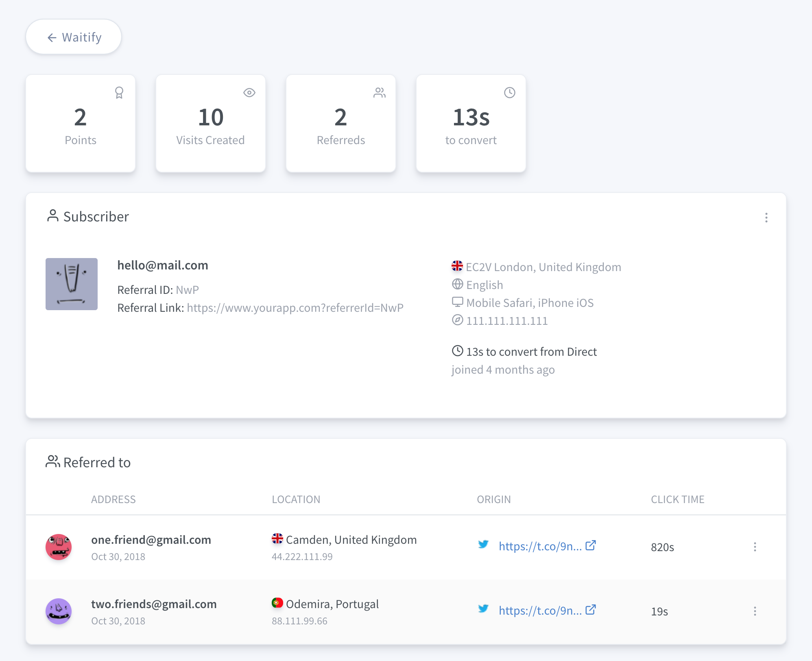Screen dimensions: 812x661
Task: Click the users icon on Referreds card
Action: [x=379, y=93]
